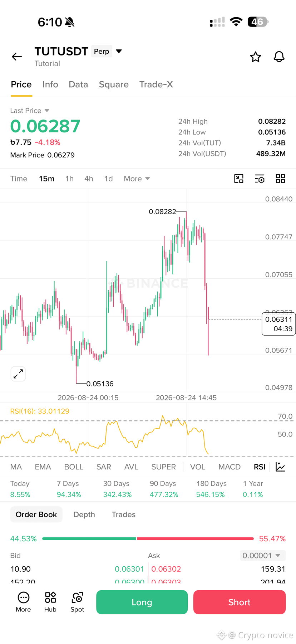Tap the last price 0.06287
The height and width of the screenshot is (644, 296).
pyautogui.click(x=45, y=126)
